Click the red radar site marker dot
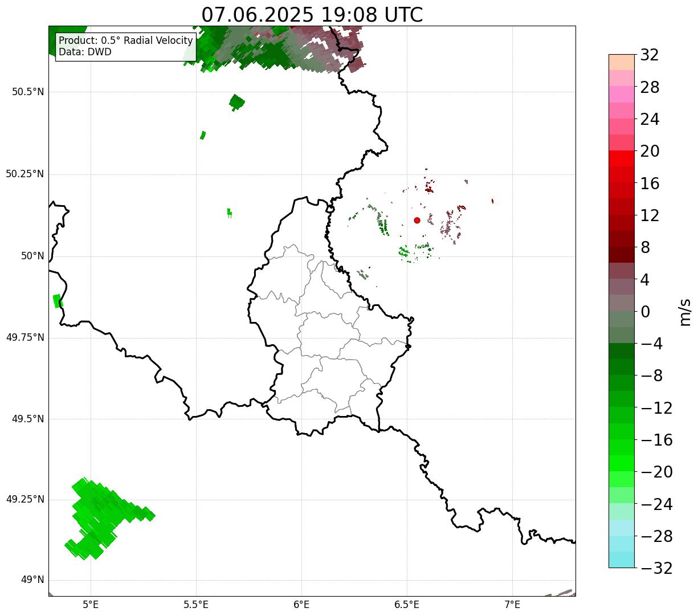698x616 pixels. pos(417,220)
